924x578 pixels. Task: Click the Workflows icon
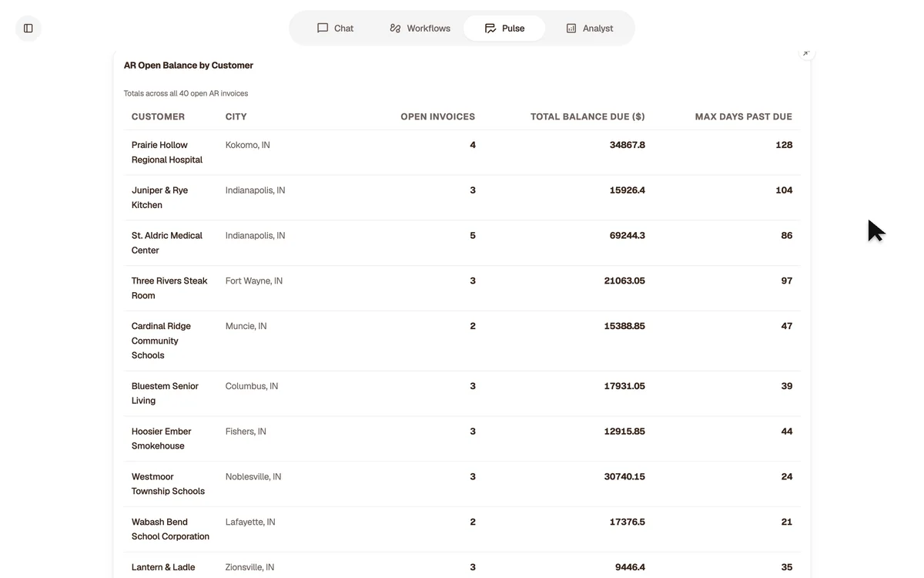tap(395, 28)
